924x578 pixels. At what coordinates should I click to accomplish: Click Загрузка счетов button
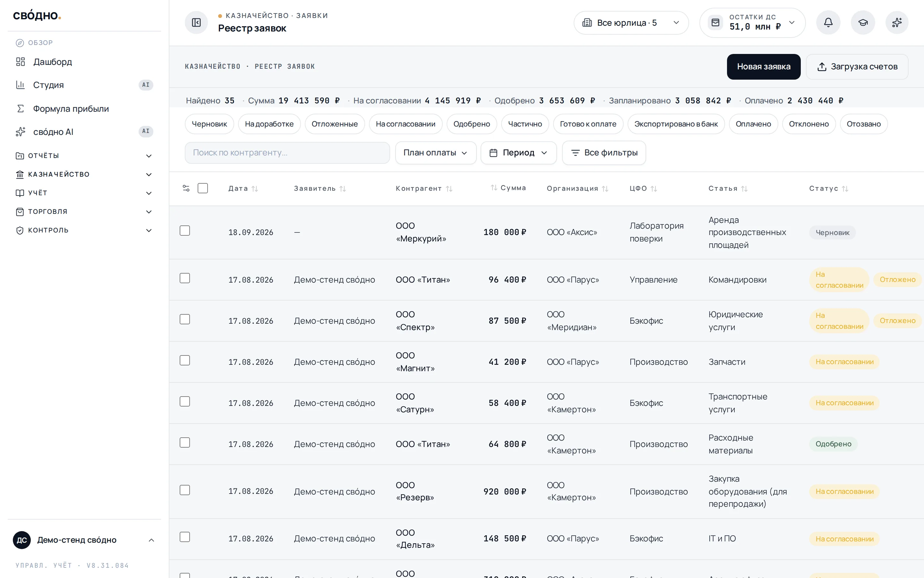tap(857, 66)
